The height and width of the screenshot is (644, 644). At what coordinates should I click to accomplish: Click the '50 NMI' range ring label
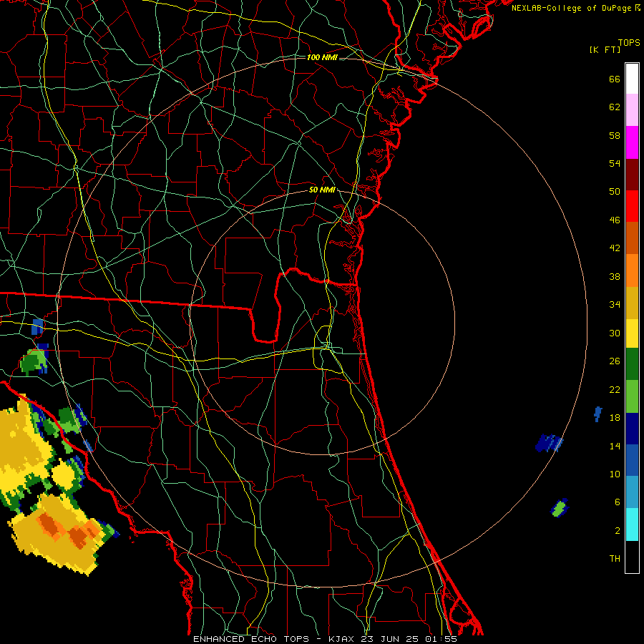coord(322,190)
